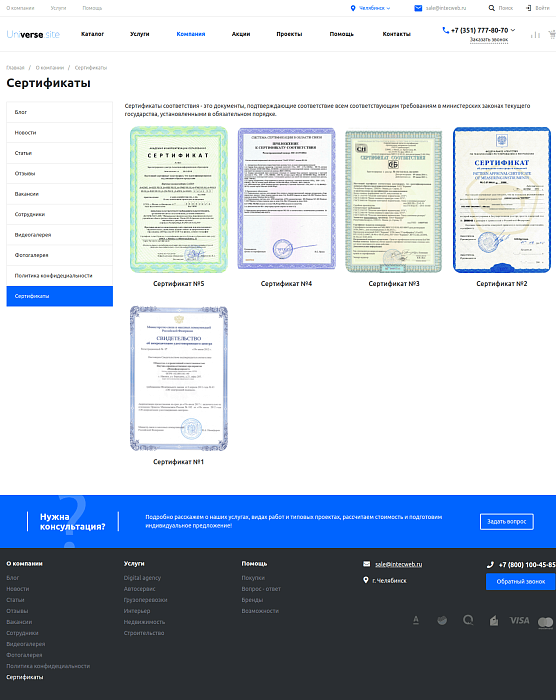Select Фотогалерея in the sidebar
556x700 pixels.
(59, 255)
